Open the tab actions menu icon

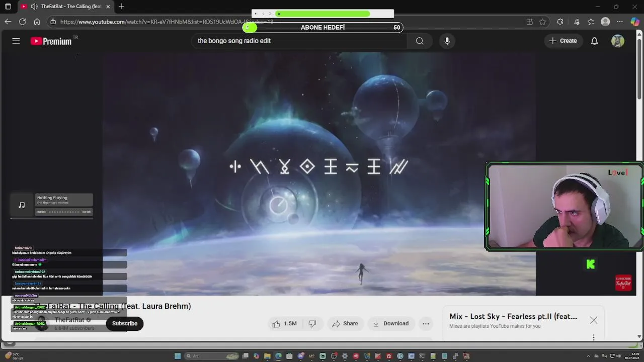click(x=8, y=7)
